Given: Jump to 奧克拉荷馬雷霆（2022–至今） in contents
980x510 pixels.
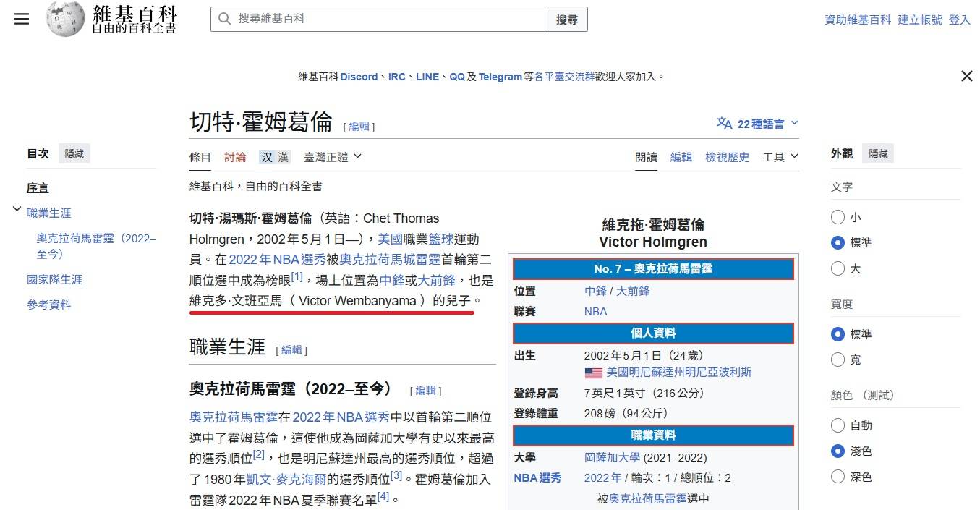Looking at the screenshot, I should point(96,246).
